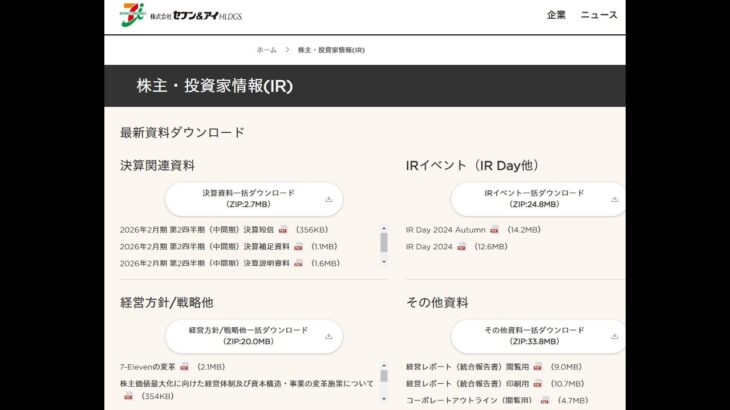Image resolution: width=730 pixels, height=410 pixels.
Task: Click download icon in その他資料一括ダウンロード button
Action: tap(614, 336)
